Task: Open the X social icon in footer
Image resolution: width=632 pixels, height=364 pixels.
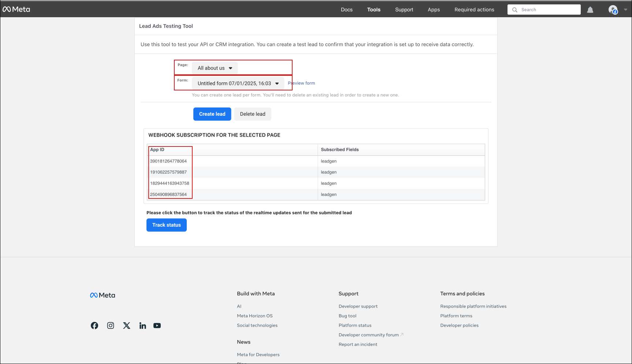Action: pyautogui.click(x=127, y=326)
